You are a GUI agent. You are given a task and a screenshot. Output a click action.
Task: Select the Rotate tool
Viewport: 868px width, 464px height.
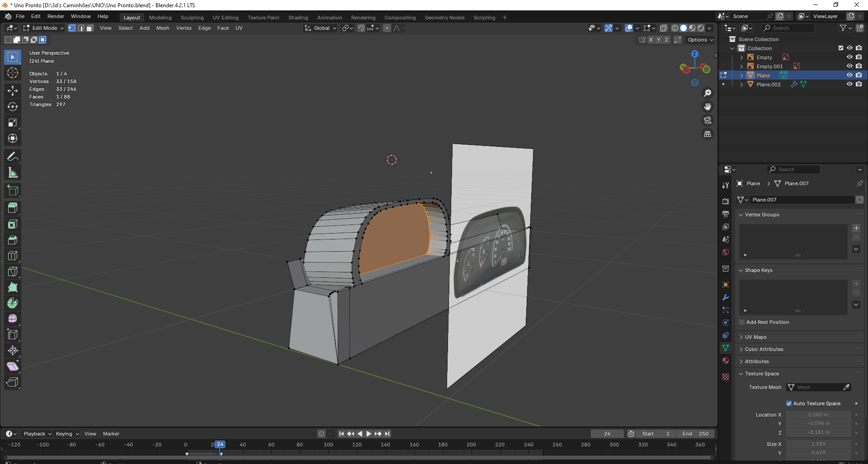(13, 107)
